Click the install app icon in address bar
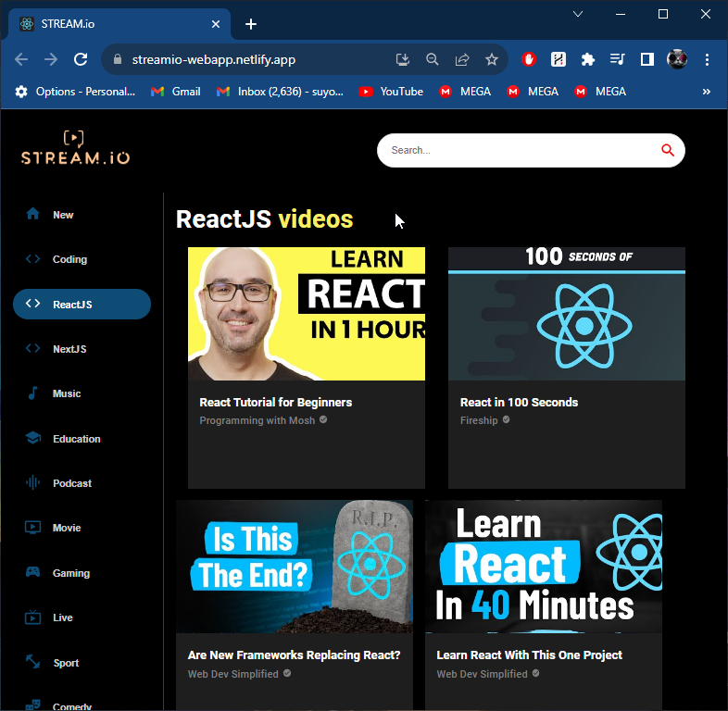Screen dimensions: 728x711 click(x=403, y=59)
